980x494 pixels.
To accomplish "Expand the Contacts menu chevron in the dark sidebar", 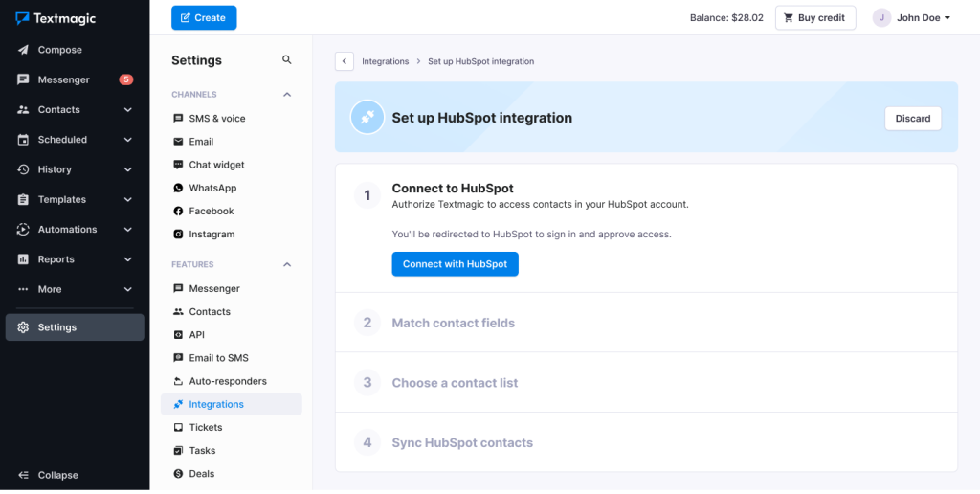I will [128, 109].
